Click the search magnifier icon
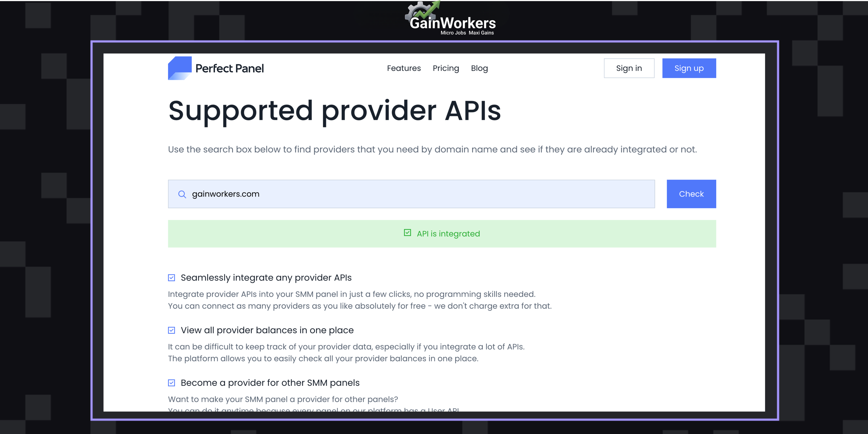The width and height of the screenshot is (868, 434). point(182,194)
